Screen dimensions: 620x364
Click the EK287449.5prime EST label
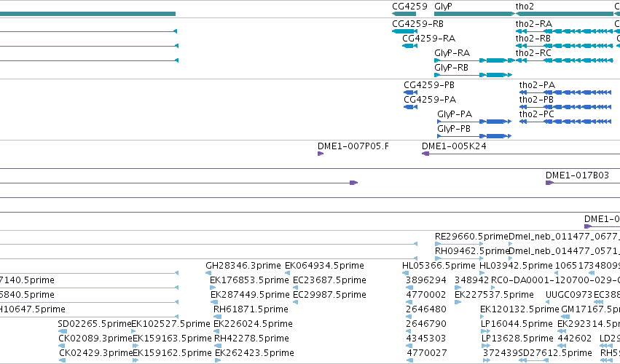(250, 295)
